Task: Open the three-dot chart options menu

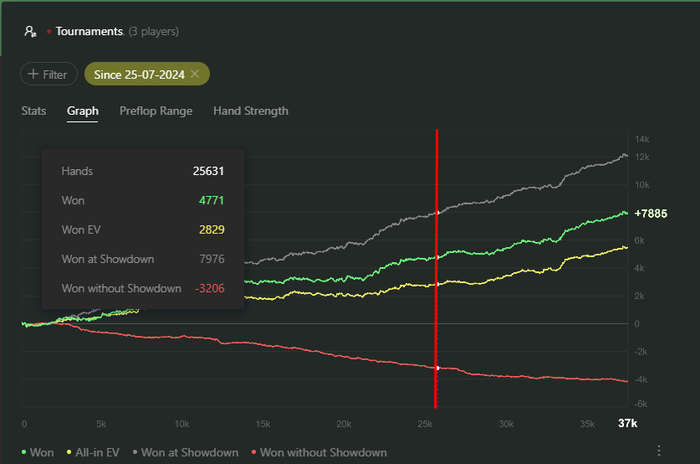Action: 658,451
